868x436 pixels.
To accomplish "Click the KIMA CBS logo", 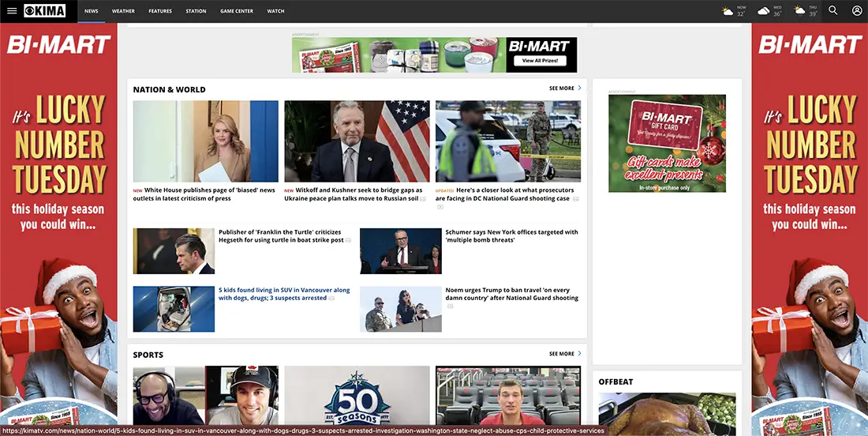I will coord(45,10).
